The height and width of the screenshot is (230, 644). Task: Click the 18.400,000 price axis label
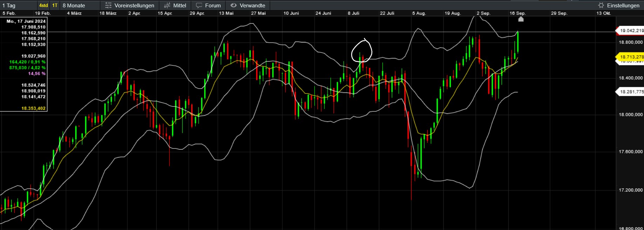[631, 78]
